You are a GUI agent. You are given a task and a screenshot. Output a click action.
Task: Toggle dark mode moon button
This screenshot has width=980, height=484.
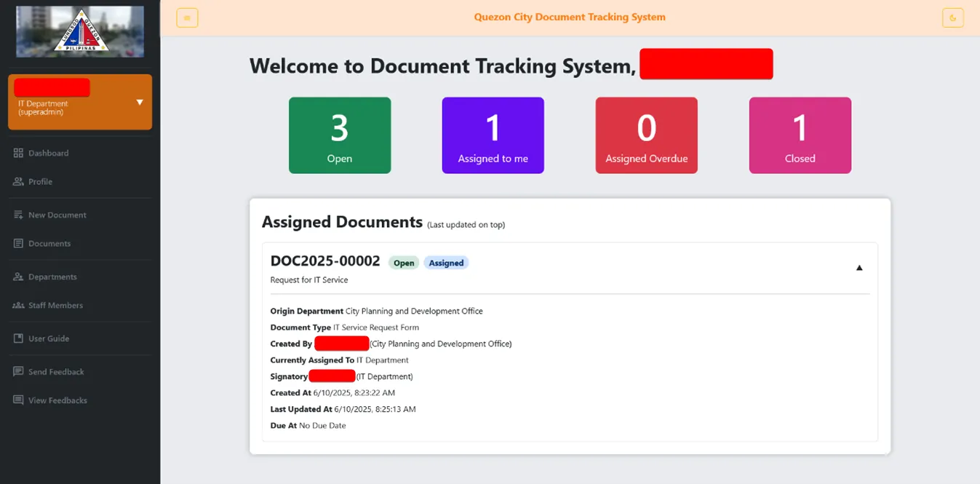pyautogui.click(x=952, y=17)
